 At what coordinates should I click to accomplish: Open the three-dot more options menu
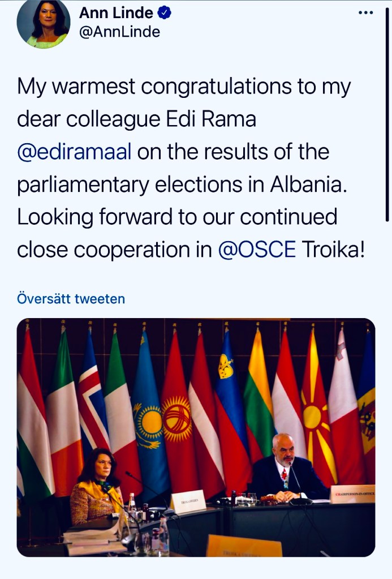[365, 13]
